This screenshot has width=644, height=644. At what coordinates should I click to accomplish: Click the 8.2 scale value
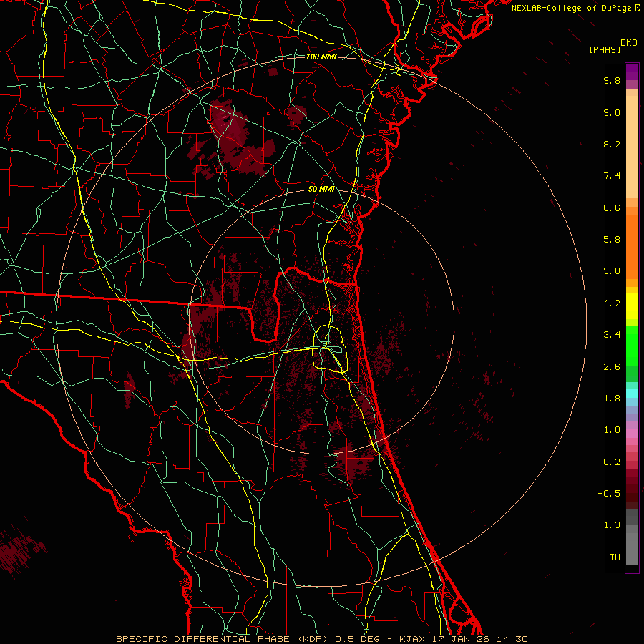612,144
